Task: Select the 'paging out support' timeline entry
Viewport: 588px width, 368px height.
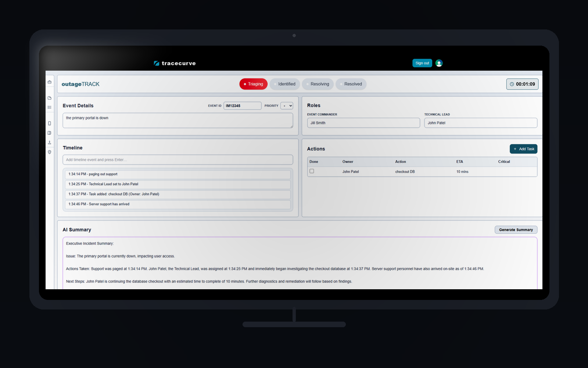Action: pos(178,174)
